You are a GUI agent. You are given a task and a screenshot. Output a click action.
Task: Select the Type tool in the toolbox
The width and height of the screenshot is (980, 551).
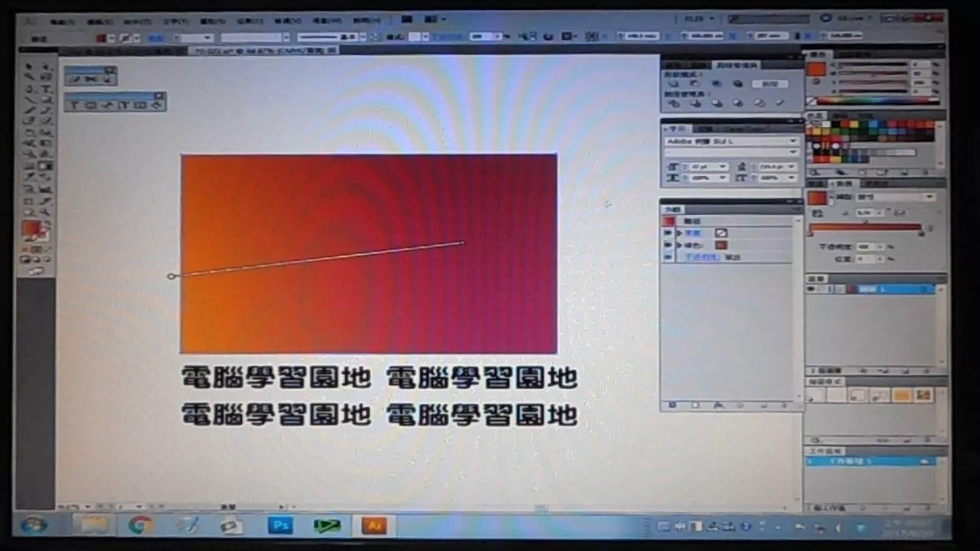(47, 89)
